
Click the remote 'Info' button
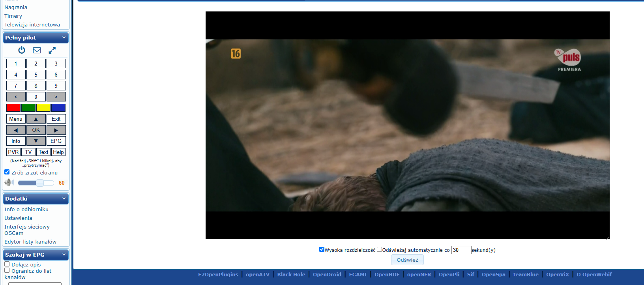point(16,141)
